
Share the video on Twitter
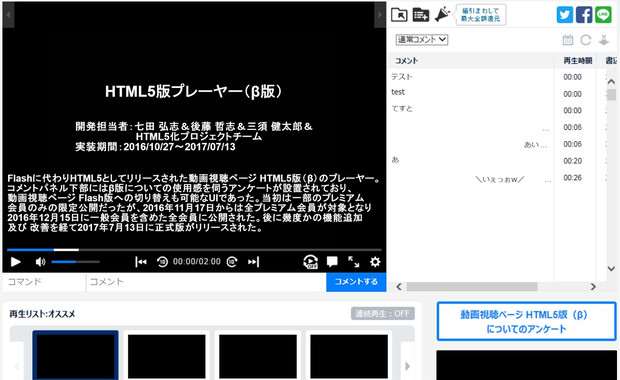(565, 15)
